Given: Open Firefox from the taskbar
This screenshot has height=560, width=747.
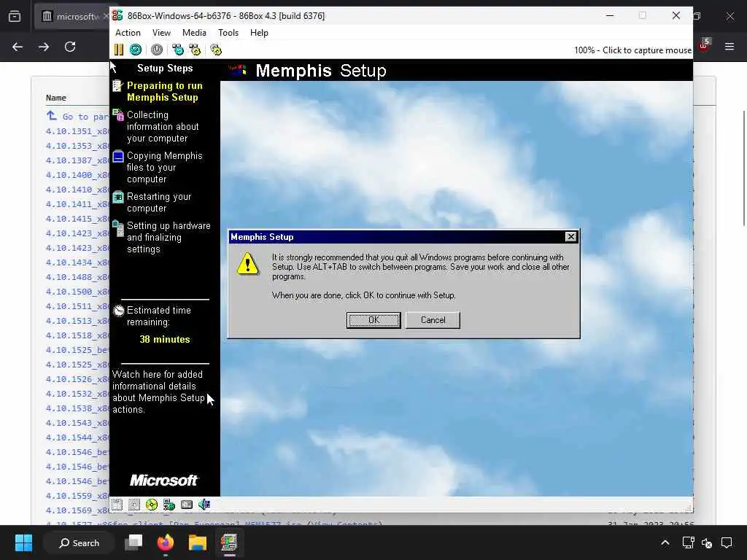Looking at the screenshot, I should 166,542.
